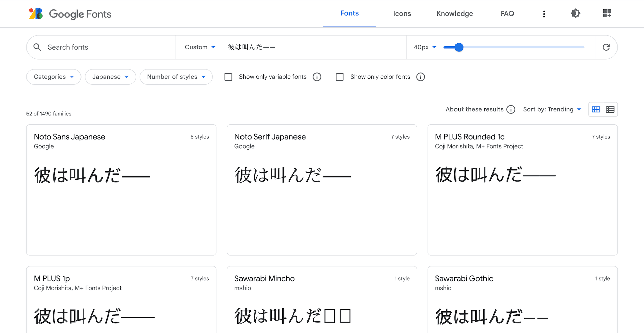Click the Sawarabi Gothic preview text
Screen dimensions: 644x333
pos(492,317)
